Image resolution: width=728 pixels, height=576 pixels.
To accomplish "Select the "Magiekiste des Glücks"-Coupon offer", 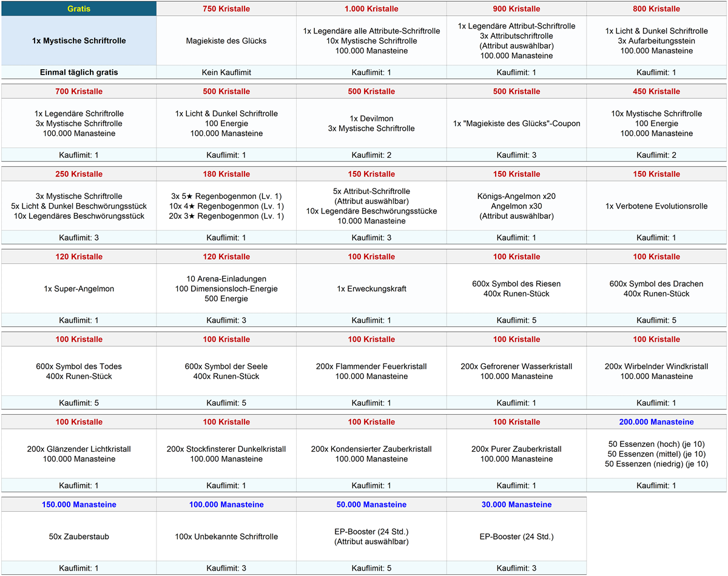I will click(516, 124).
